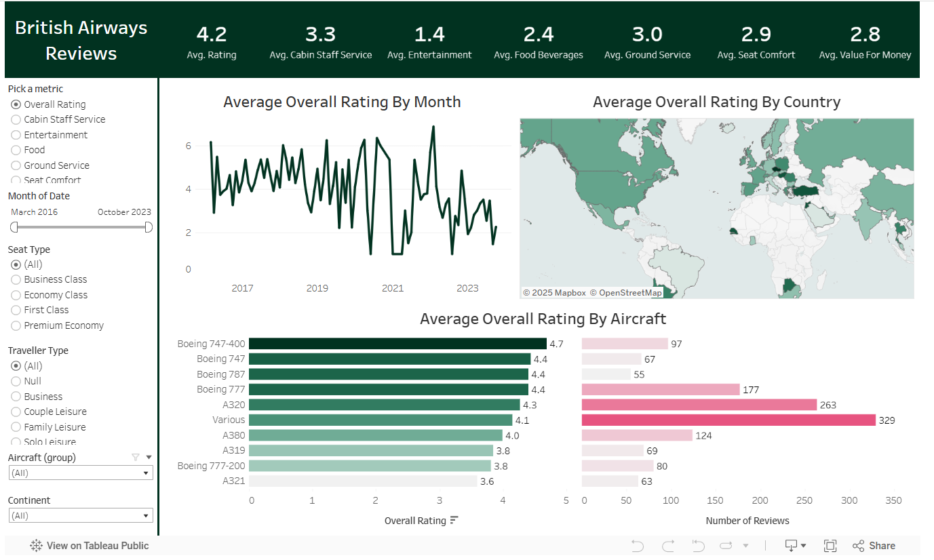
Task: Click the 2.4 Avg. Food Beverages KPI
Action: tap(539, 42)
